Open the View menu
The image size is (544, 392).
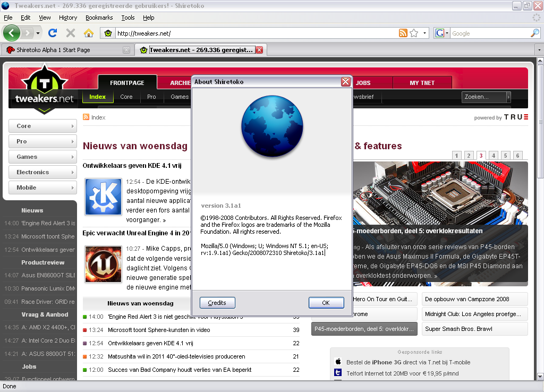click(45, 18)
